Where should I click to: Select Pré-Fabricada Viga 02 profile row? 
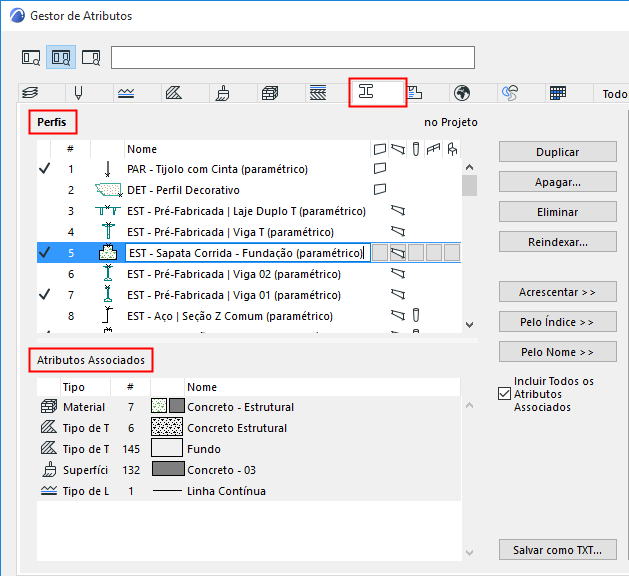pos(249,274)
